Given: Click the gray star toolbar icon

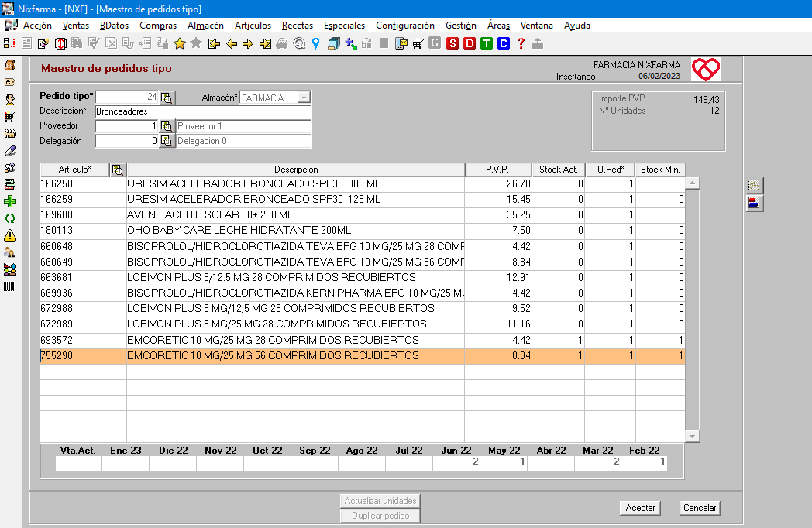Looking at the screenshot, I should 196,44.
